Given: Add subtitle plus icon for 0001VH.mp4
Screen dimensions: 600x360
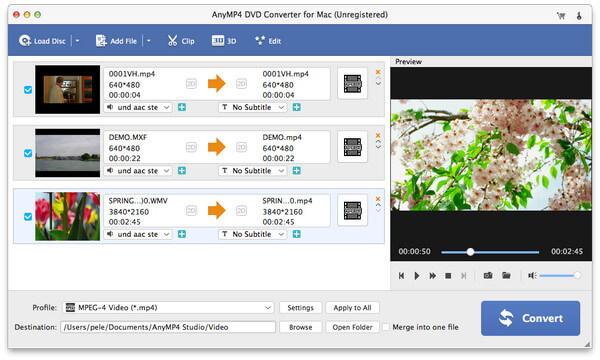Looking at the screenshot, I should (297, 108).
